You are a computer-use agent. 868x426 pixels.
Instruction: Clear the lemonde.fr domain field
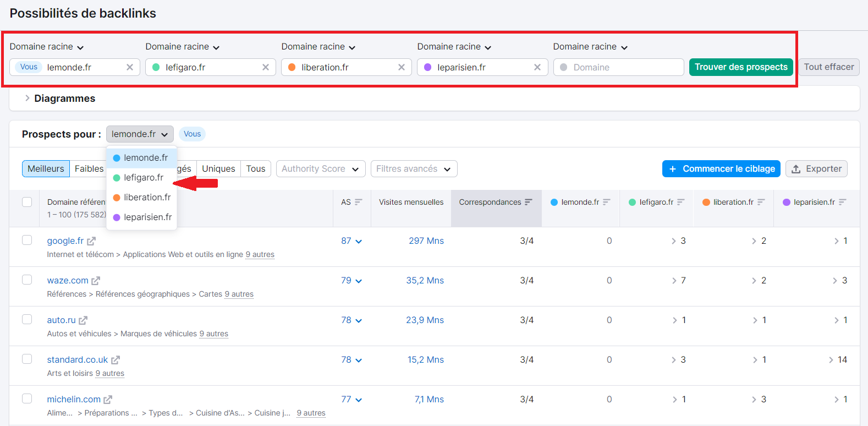pos(130,67)
